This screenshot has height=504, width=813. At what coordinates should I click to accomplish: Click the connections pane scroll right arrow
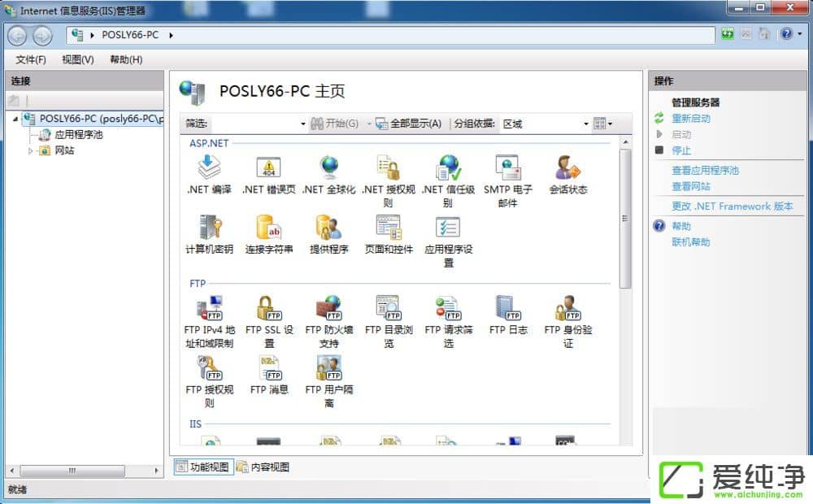[156, 471]
